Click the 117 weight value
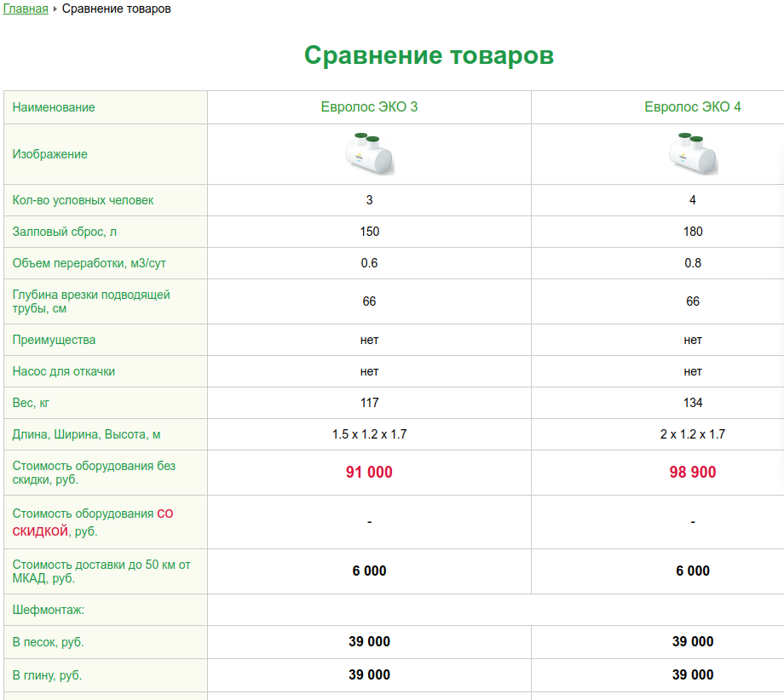The height and width of the screenshot is (700, 784). click(x=370, y=403)
